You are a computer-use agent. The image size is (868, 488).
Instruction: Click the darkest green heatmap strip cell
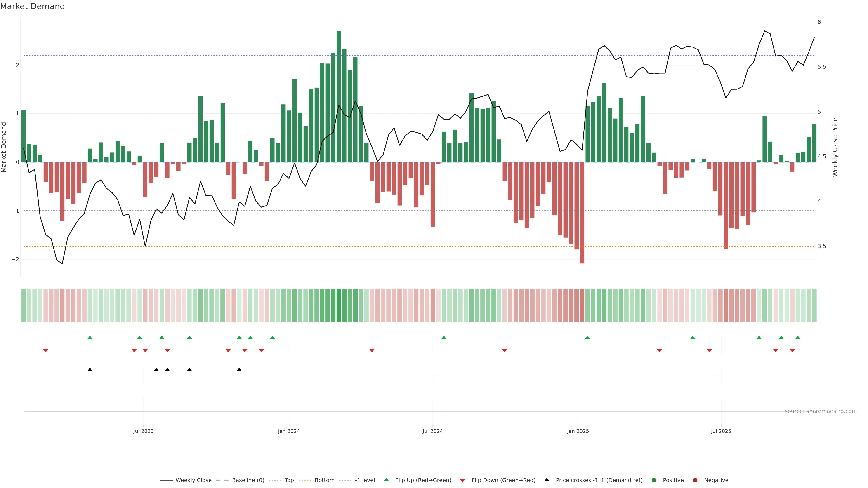[x=339, y=305]
